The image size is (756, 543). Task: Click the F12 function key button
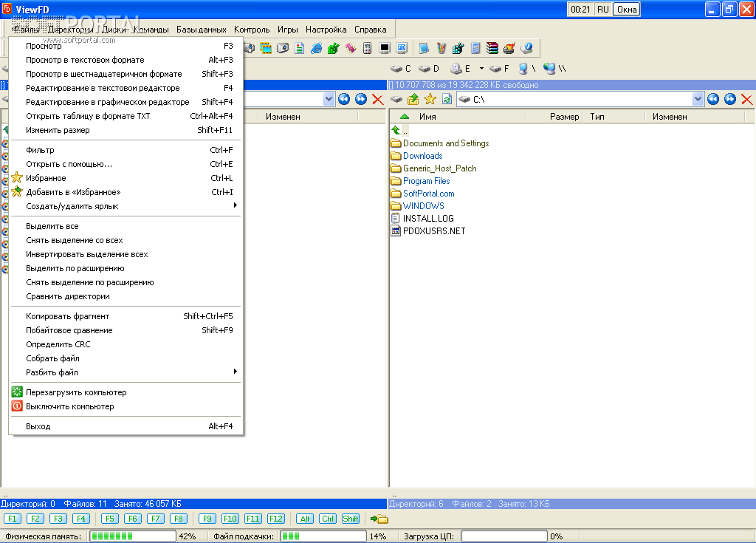point(276,519)
